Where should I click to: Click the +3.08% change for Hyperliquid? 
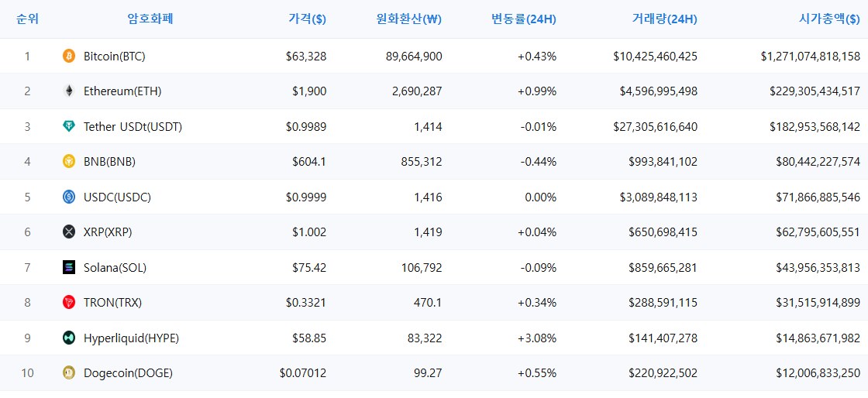(x=537, y=338)
